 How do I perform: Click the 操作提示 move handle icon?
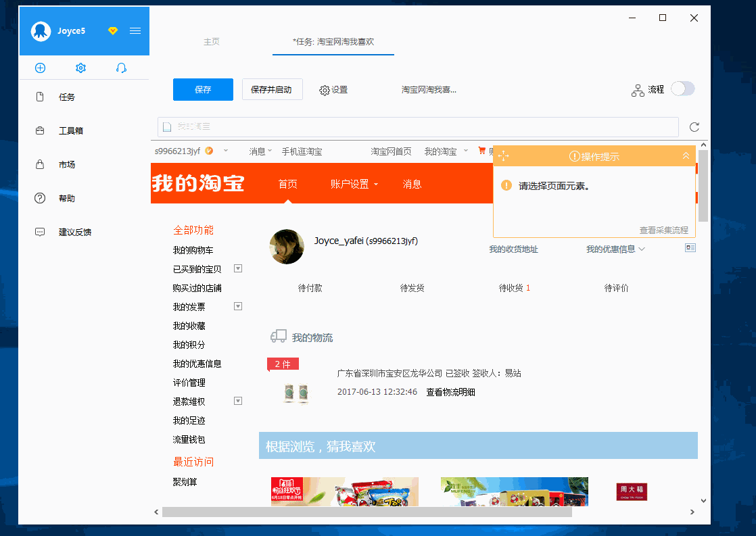click(503, 156)
